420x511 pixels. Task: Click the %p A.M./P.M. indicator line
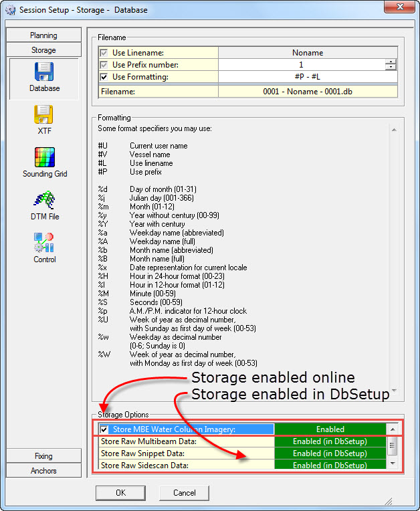pyautogui.click(x=173, y=311)
